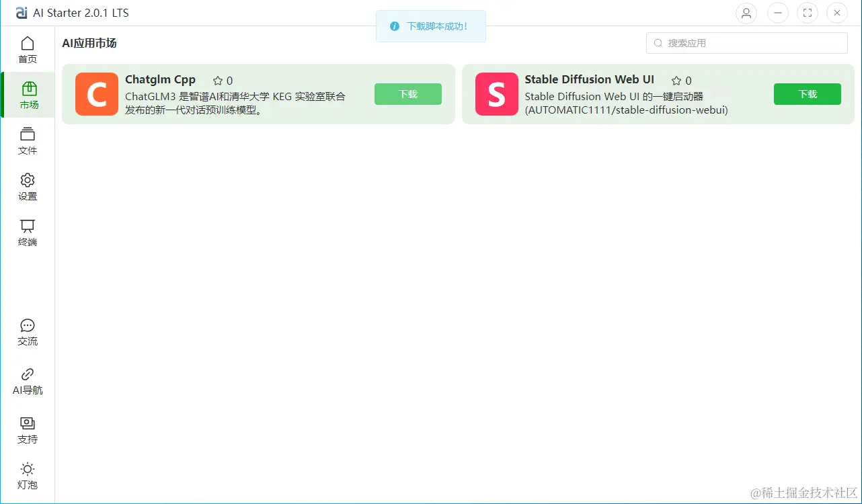Click the pink S icon of Stable Diffusion

tap(497, 94)
